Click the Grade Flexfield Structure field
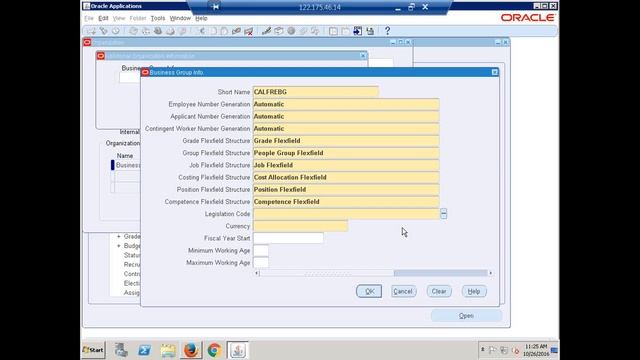The width and height of the screenshot is (640, 360). 346,141
